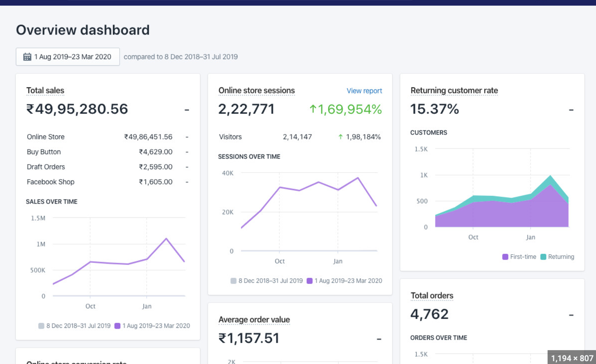Click the ₹1,605.00 Facebook Shop amount

(x=155, y=182)
